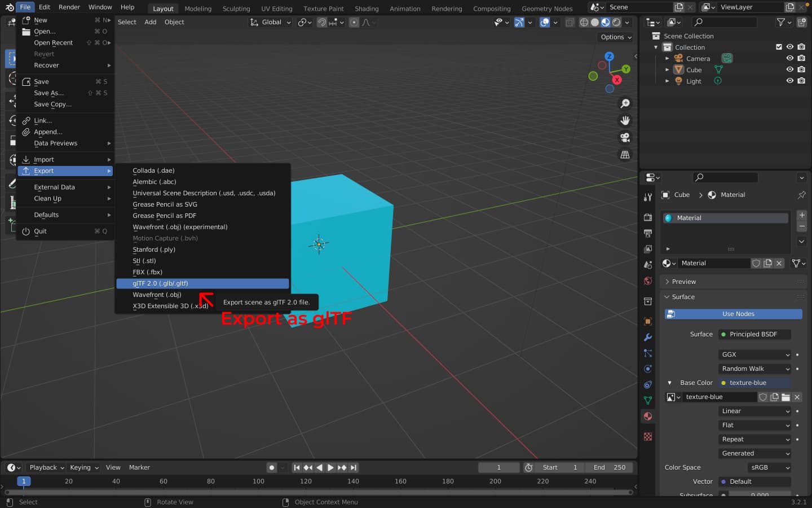Choose FBX (.fbx) export option
This screenshot has height=508, width=812.
pyautogui.click(x=202, y=272)
